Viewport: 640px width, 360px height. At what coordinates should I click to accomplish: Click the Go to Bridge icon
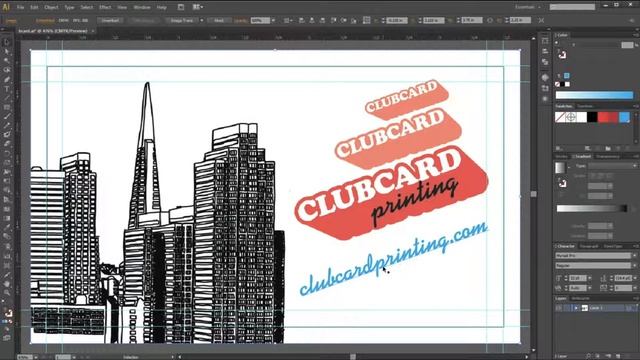(181, 7)
